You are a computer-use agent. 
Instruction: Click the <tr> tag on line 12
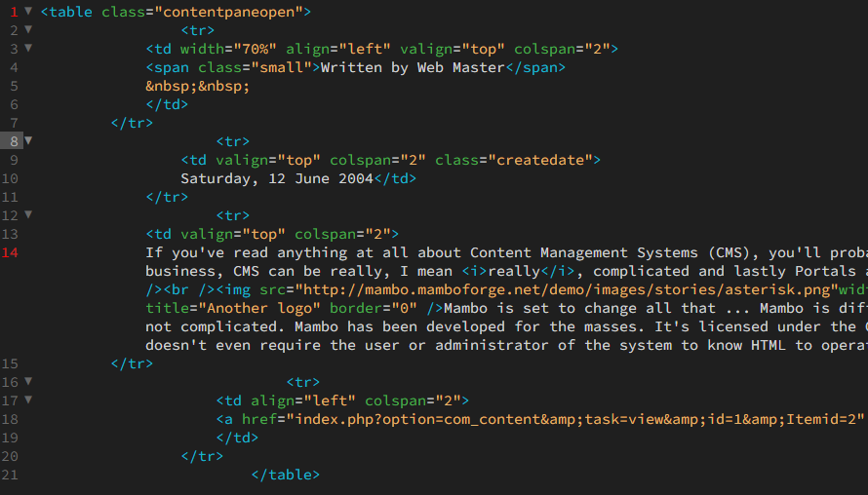pos(232,215)
